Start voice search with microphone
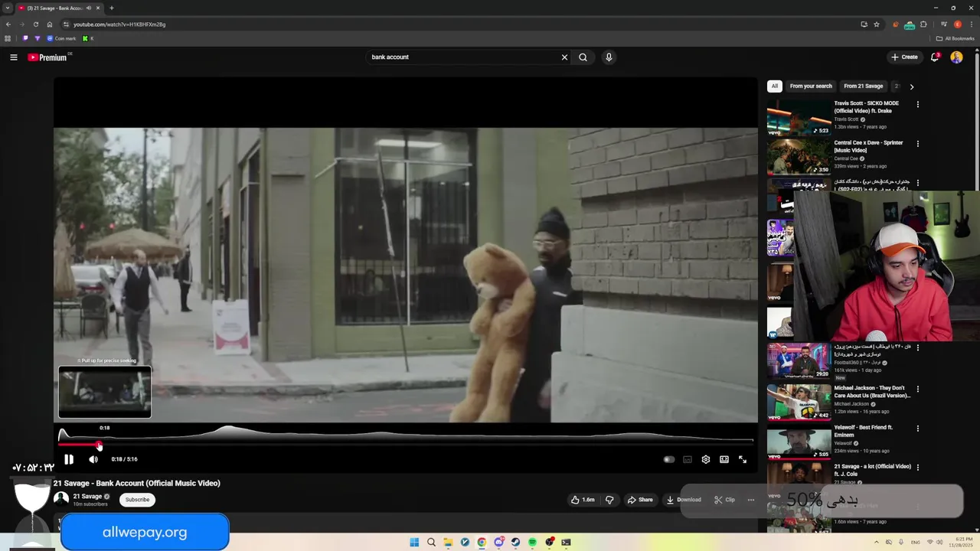980x551 pixels. tap(609, 57)
